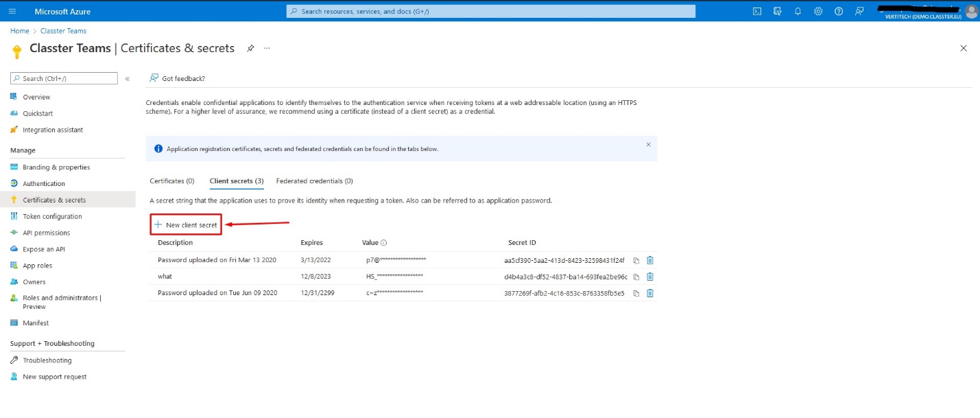Switch to the Certificates (0) tab
980x418 pixels.
[172, 181]
